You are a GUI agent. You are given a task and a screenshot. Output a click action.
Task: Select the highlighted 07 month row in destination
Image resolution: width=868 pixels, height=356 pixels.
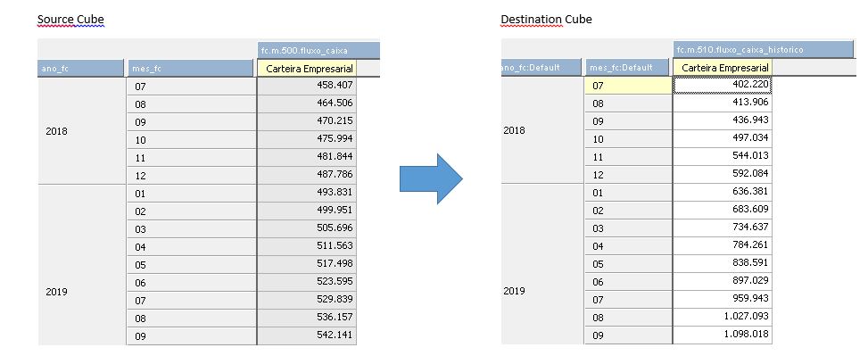click(x=628, y=86)
